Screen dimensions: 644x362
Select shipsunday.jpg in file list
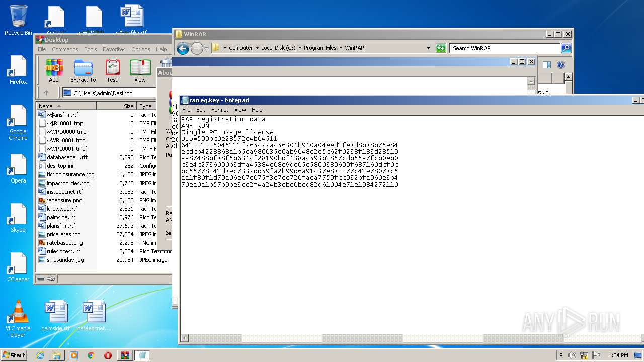pyautogui.click(x=65, y=260)
